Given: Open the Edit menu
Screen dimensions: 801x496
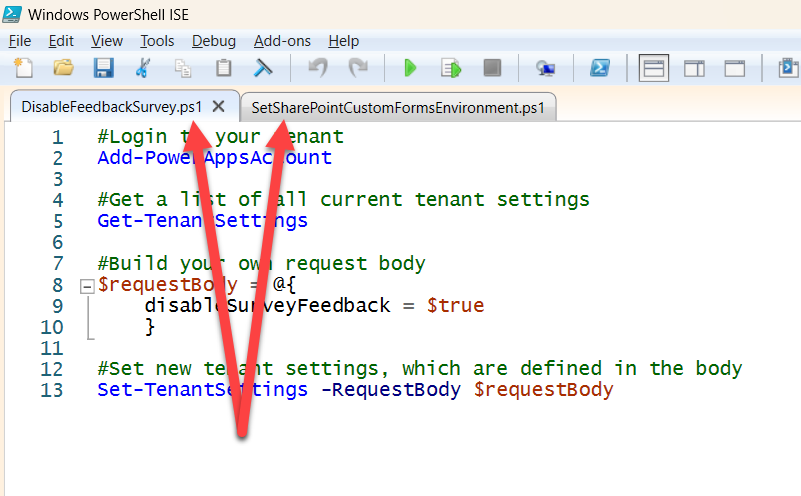Looking at the screenshot, I should (61, 41).
